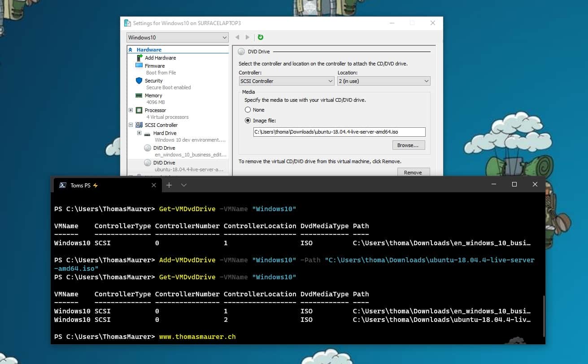This screenshot has width=588, height=364.
Task: Click the back arrow in Settings toolbar
Action: 237,37
